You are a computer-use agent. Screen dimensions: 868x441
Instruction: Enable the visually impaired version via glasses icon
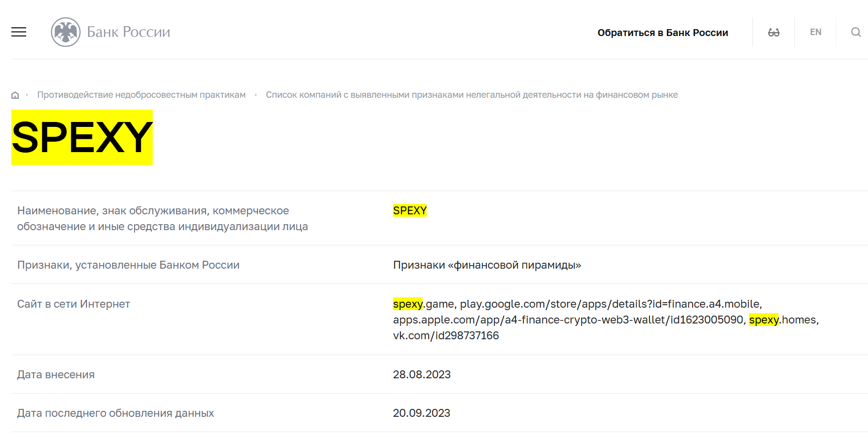tap(774, 32)
